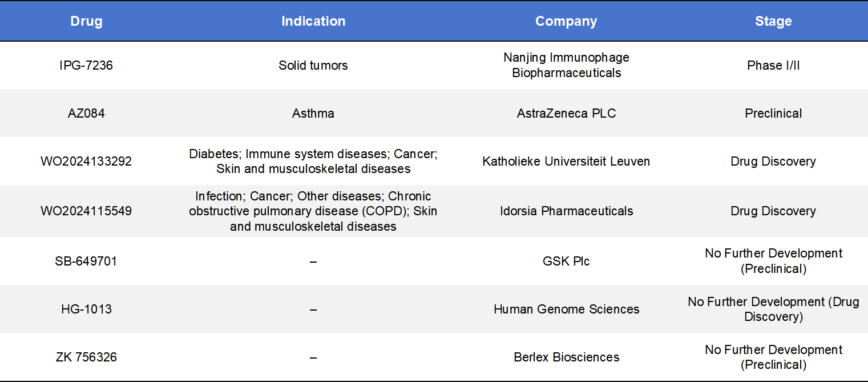Select the AstraZeneca PLC company cell
This screenshot has width=868, height=382.
(x=566, y=113)
